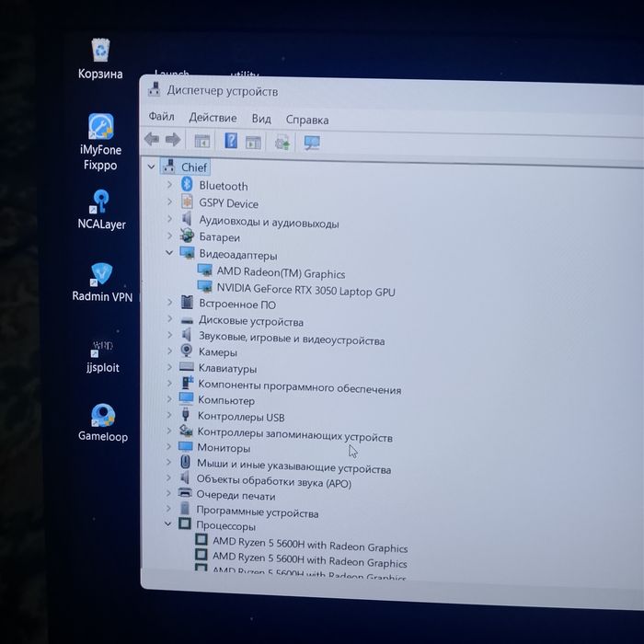
Task: Open the Действие menu
Action: coord(213,118)
